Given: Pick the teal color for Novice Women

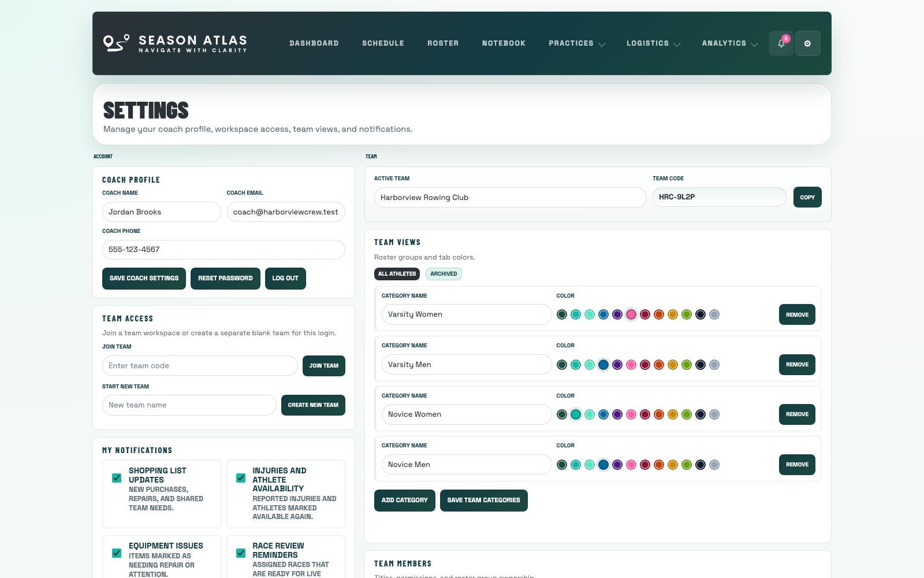Looking at the screenshot, I should (576, 414).
